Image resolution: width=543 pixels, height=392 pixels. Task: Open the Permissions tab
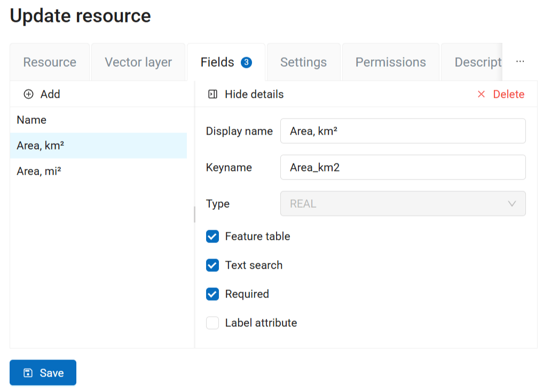391,62
